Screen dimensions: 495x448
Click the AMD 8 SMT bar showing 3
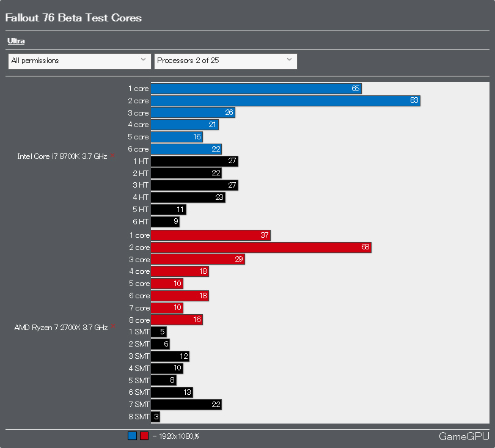[155, 417]
